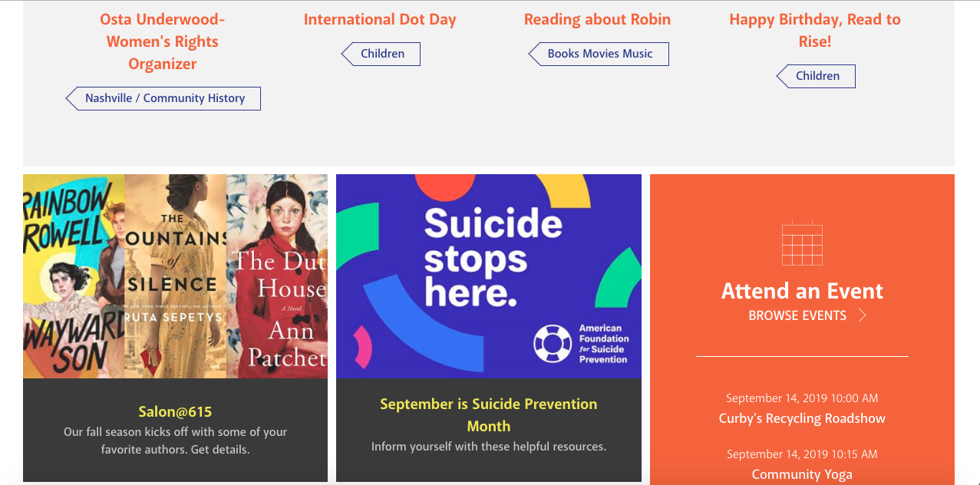Click the Attend an Event heading

(x=802, y=291)
